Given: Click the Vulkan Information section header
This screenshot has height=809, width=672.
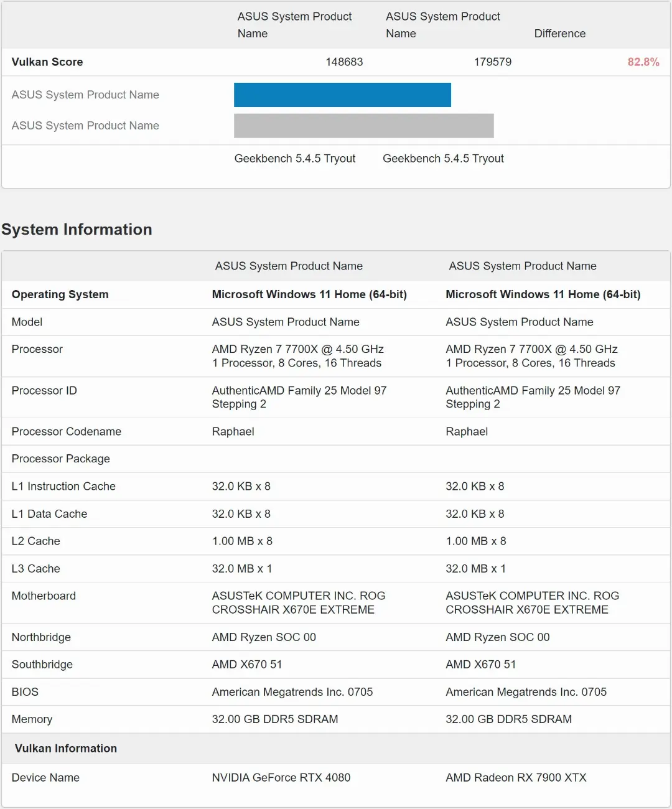Looking at the screenshot, I should [x=66, y=748].
